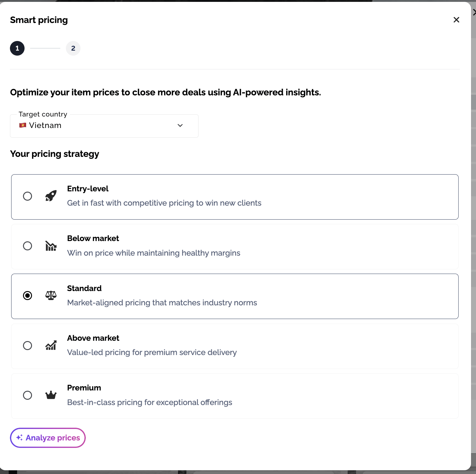This screenshot has width=476, height=474.
Task: Expand the Target country dropdown chevron
Action: tap(180, 125)
